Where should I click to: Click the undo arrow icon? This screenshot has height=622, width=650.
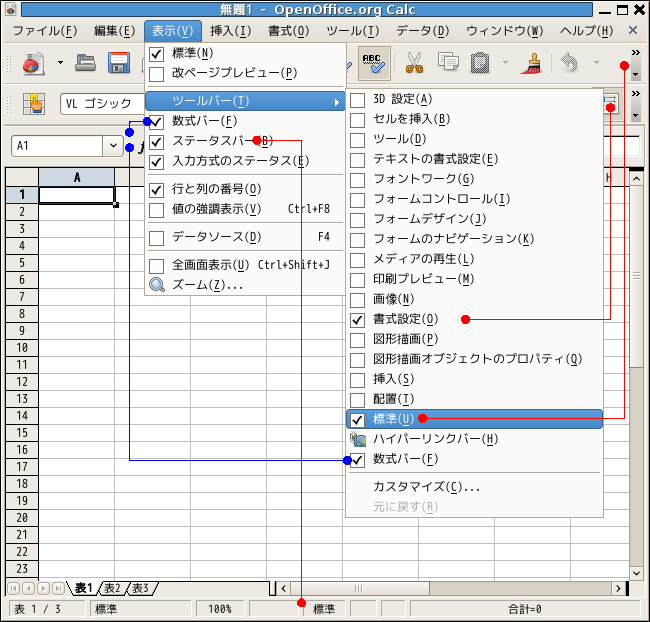569,63
